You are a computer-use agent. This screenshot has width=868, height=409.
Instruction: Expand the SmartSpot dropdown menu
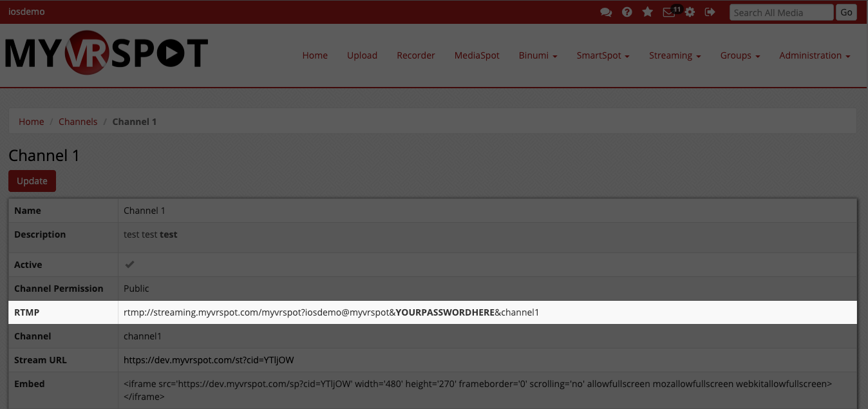coord(603,55)
